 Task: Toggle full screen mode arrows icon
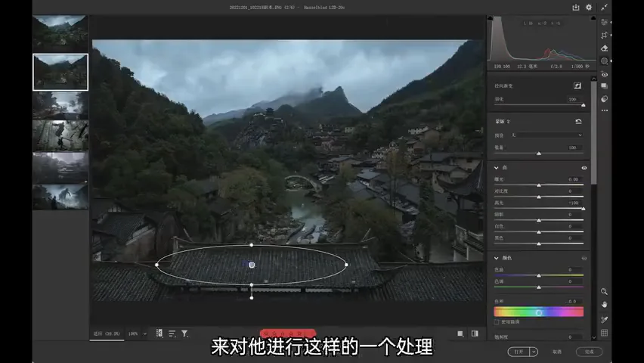604,8
